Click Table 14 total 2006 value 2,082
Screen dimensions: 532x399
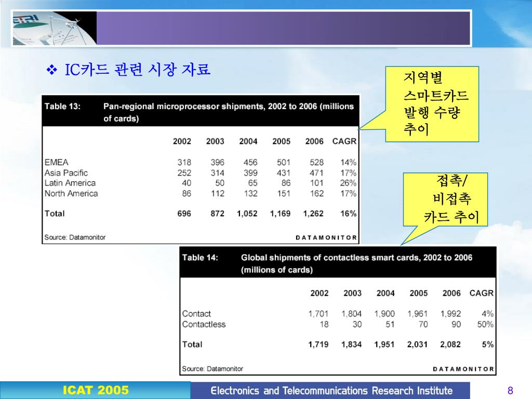450,344
